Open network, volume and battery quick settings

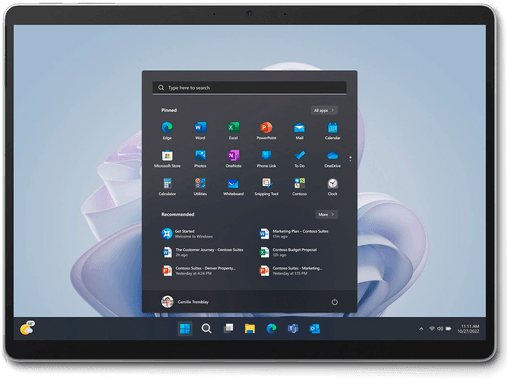[x=440, y=329]
